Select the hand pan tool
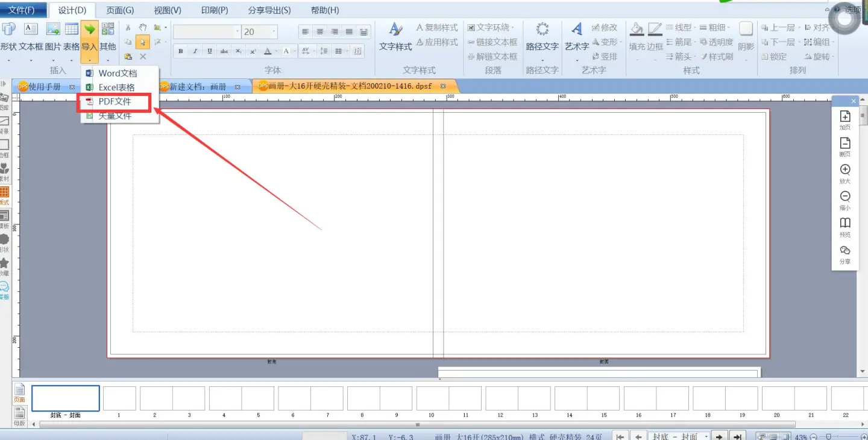Image resolution: width=868 pixels, height=440 pixels. click(x=143, y=28)
